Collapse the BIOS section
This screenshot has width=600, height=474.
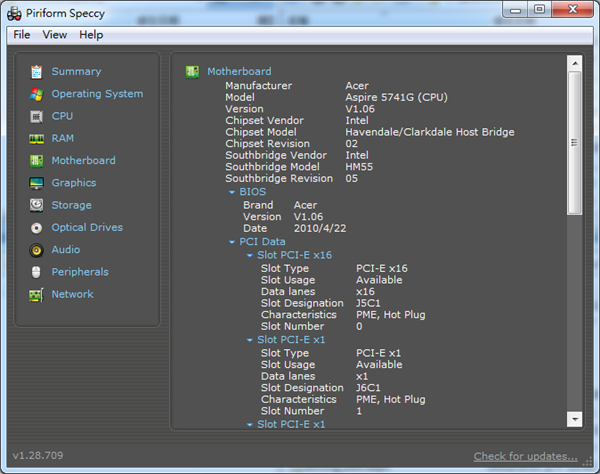pyautogui.click(x=232, y=191)
